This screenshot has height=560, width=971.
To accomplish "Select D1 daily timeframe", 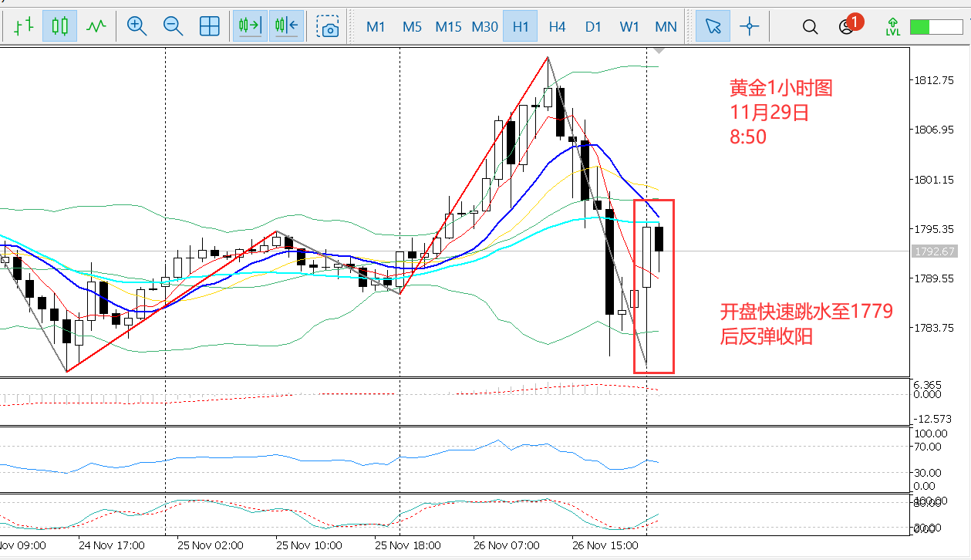I will tap(593, 26).
